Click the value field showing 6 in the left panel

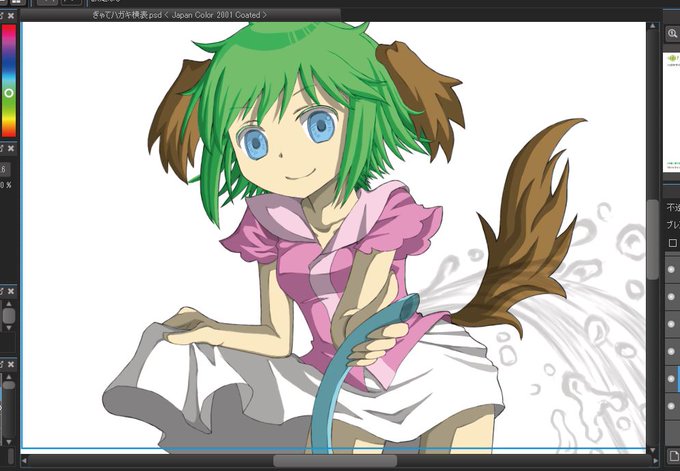coord(4,170)
